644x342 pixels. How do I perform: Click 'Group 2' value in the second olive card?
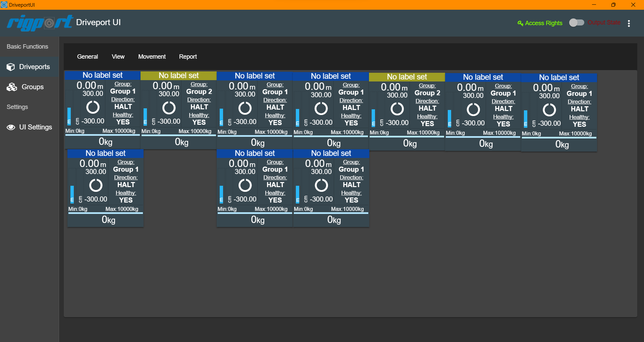click(x=427, y=93)
